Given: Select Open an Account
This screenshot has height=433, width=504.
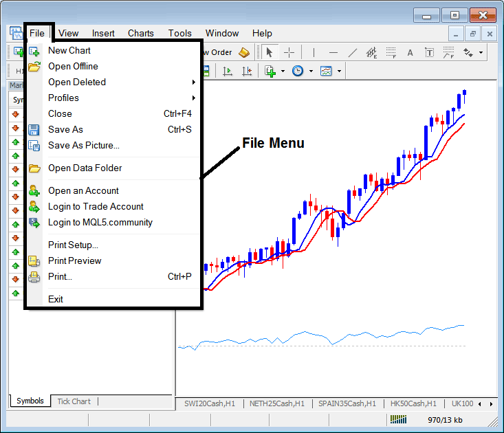Looking at the screenshot, I should [x=114, y=190].
